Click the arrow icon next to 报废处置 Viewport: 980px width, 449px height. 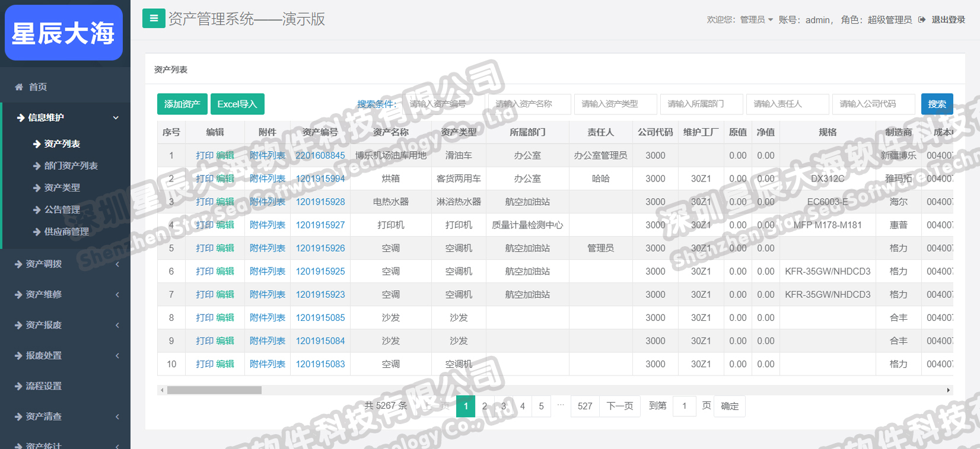coord(18,355)
